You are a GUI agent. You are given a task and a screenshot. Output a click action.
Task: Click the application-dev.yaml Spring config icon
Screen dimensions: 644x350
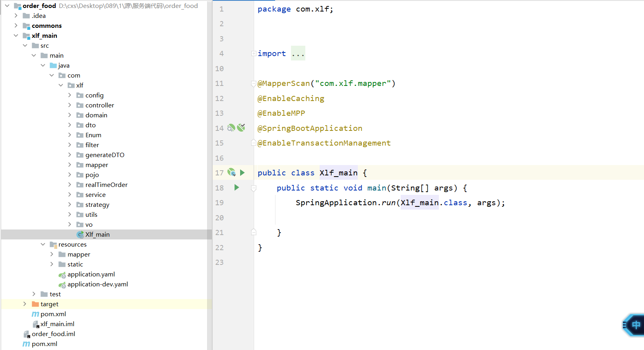[62, 285]
